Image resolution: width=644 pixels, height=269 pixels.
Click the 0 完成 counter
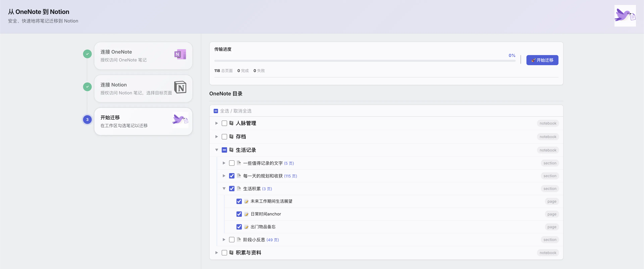pyautogui.click(x=243, y=71)
